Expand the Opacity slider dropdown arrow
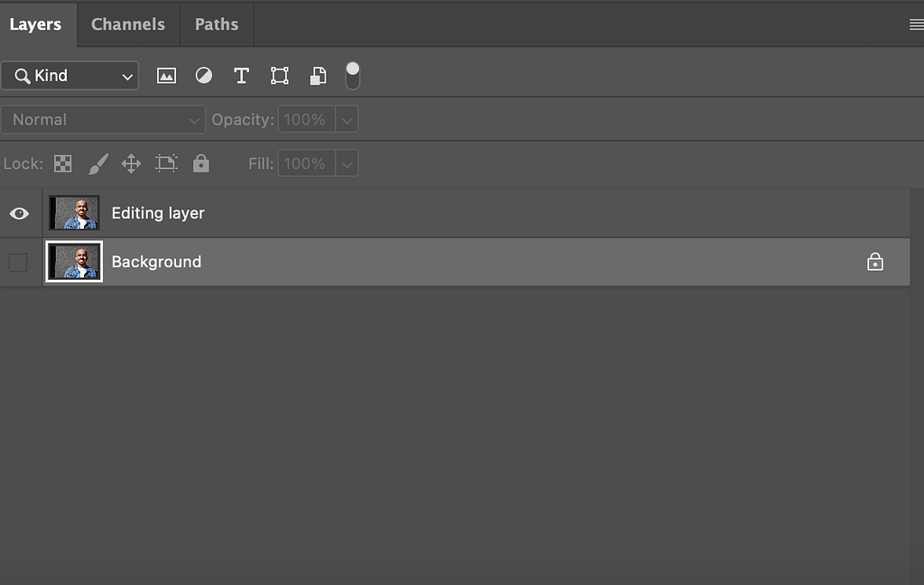 click(347, 119)
